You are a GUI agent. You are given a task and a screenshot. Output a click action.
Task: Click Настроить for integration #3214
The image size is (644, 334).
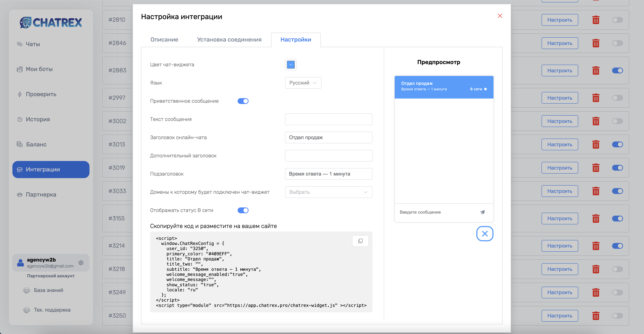[x=560, y=246]
